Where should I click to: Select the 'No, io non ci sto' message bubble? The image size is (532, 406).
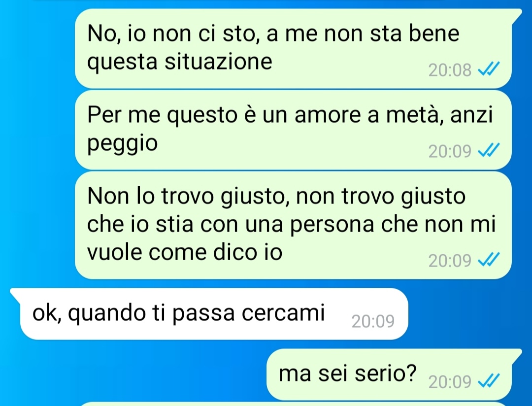click(x=294, y=49)
